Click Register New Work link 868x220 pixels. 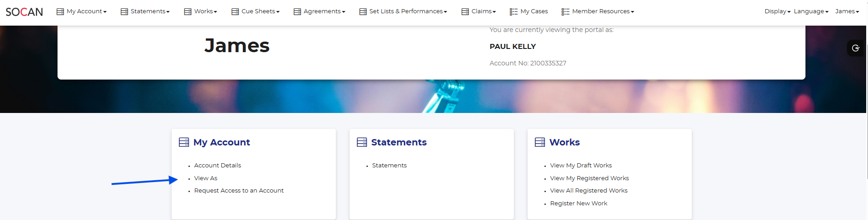click(x=579, y=204)
